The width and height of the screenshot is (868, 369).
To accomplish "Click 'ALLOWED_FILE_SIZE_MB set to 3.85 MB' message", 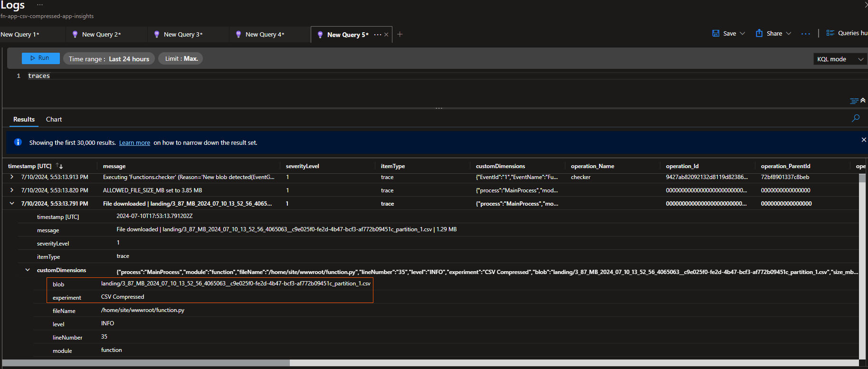I will click(153, 190).
